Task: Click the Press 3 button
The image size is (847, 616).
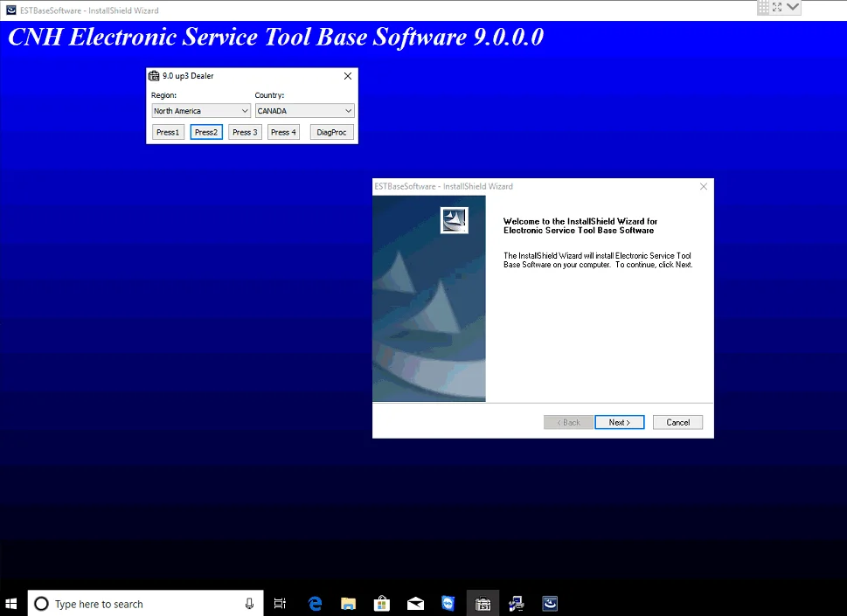Action: pyautogui.click(x=245, y=132)
